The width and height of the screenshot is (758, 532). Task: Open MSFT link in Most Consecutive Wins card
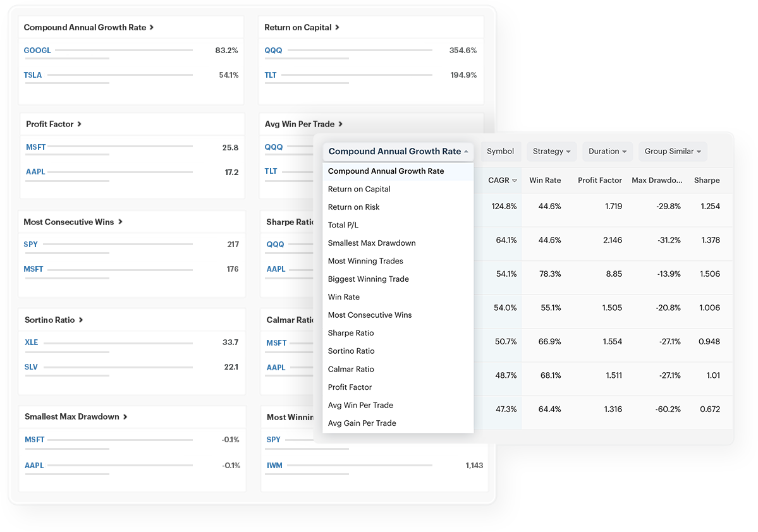(34, 269)
